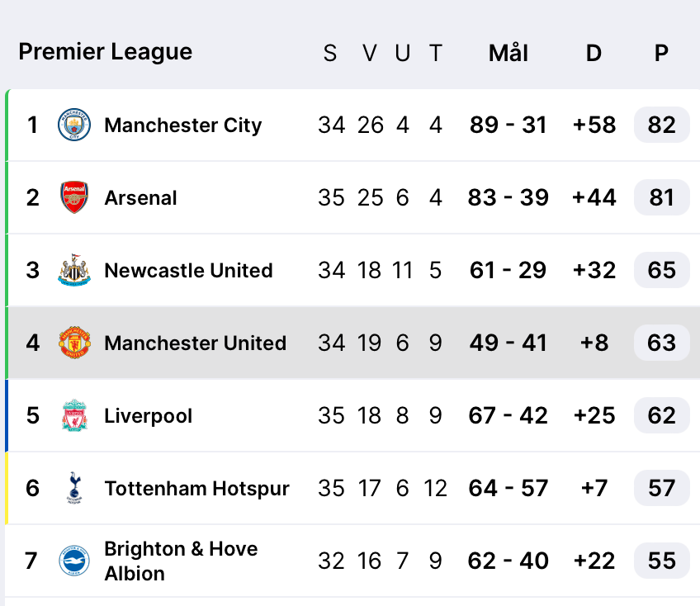Image resolution: width=700 pixels, height=606 pixels.
Task: Select the Newcastle United team name
Action: tap(188, 271)
